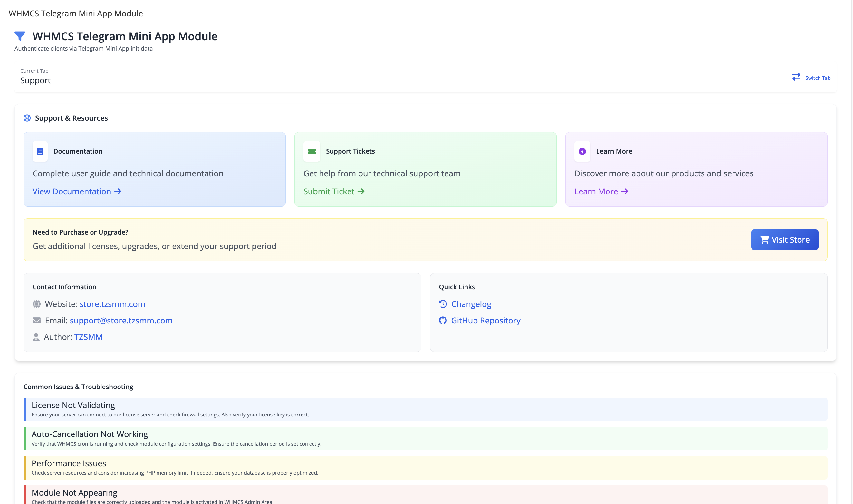Open View Documentation
853x504 pixels.
click(x=72, y=191)
